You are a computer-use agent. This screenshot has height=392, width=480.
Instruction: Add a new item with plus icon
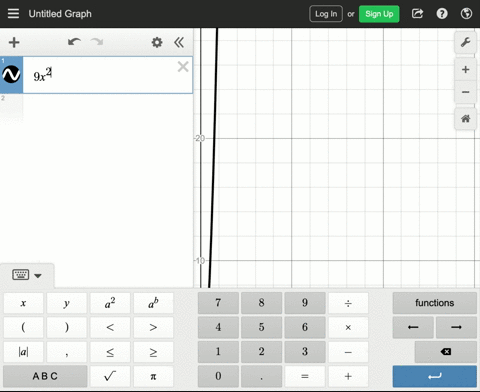coord(14,42)
